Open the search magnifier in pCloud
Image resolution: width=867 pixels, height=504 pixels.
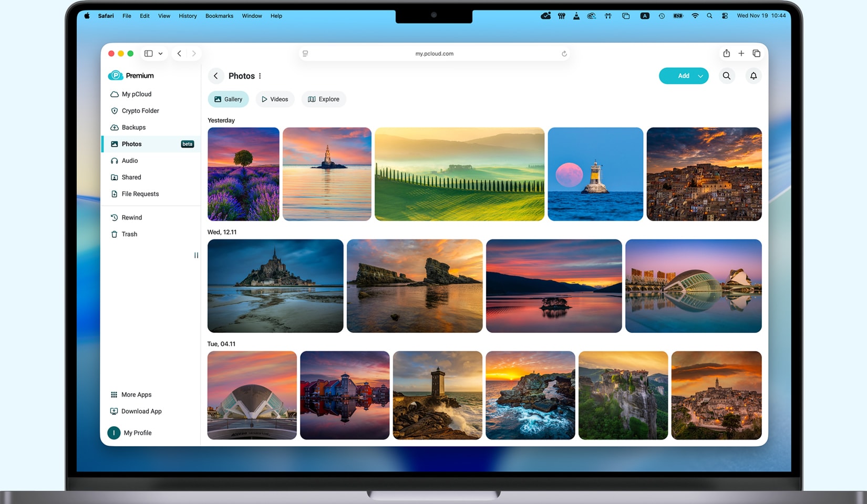726,76
